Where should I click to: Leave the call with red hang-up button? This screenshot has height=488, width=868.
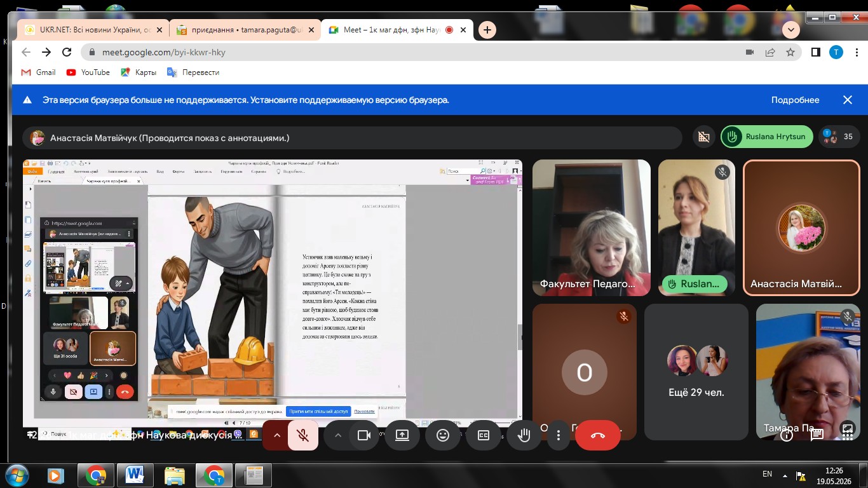[598, 435]
